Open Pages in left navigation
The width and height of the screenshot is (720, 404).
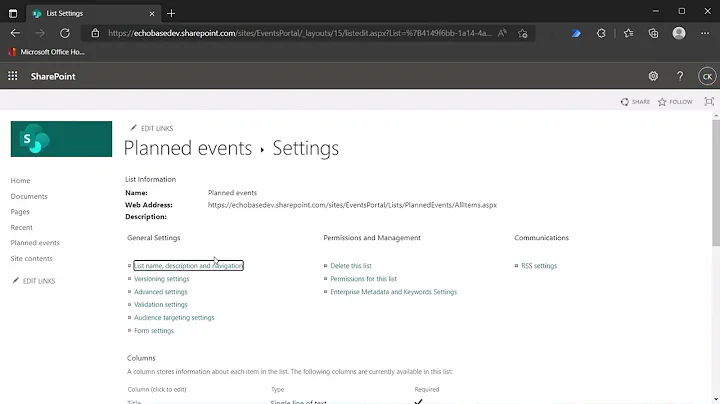(20, 212)
